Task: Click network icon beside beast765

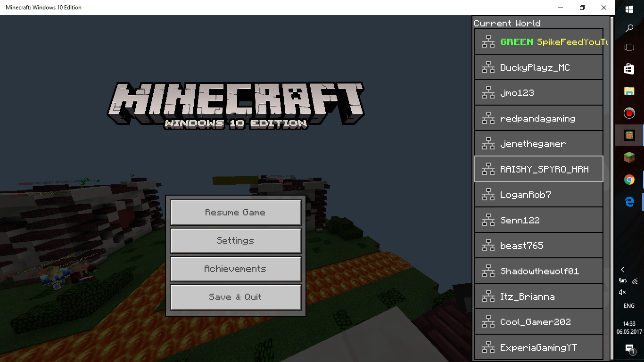Action: [488, 246]
